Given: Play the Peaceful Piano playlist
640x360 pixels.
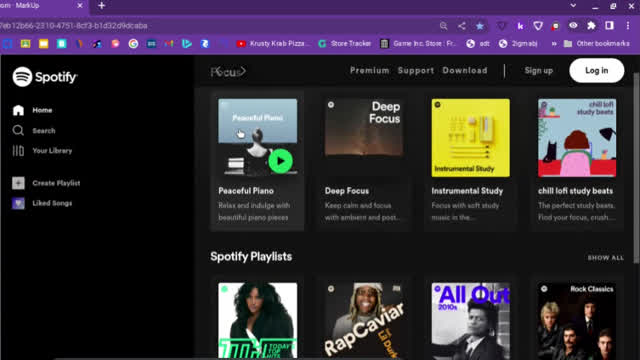Looking at the screenshot, I should point(280,161).
